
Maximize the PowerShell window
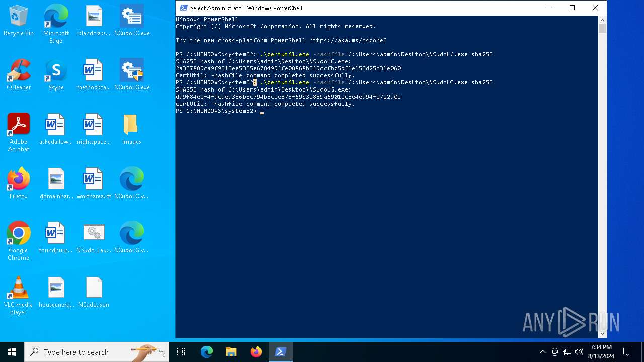pyautogui.click(x=572, y=8)
